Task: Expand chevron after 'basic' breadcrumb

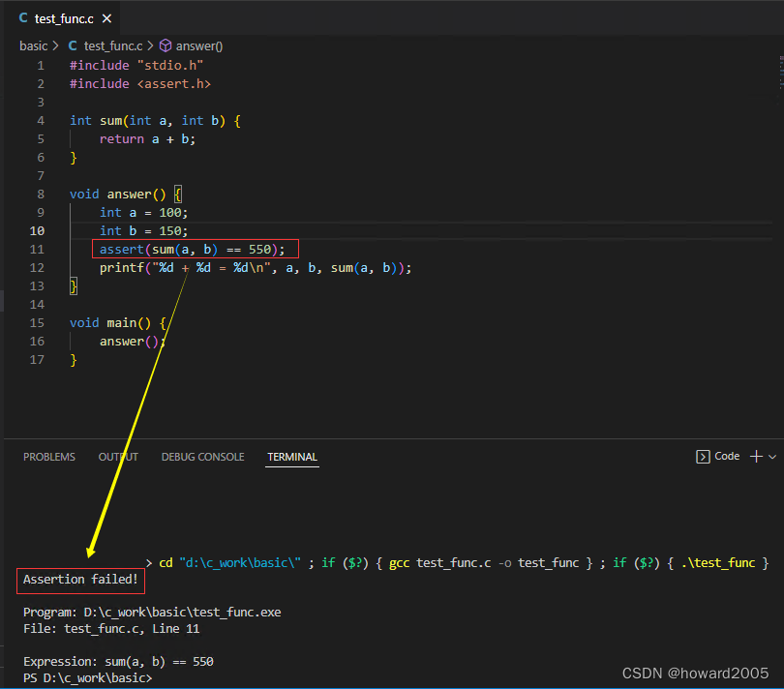Action: point(55,46)
